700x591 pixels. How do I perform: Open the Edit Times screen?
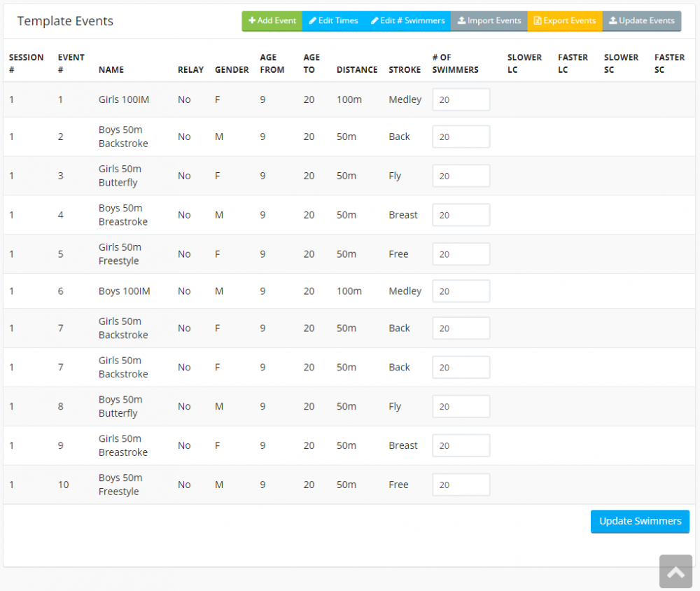pyautogui.click(x=333, y=21)
